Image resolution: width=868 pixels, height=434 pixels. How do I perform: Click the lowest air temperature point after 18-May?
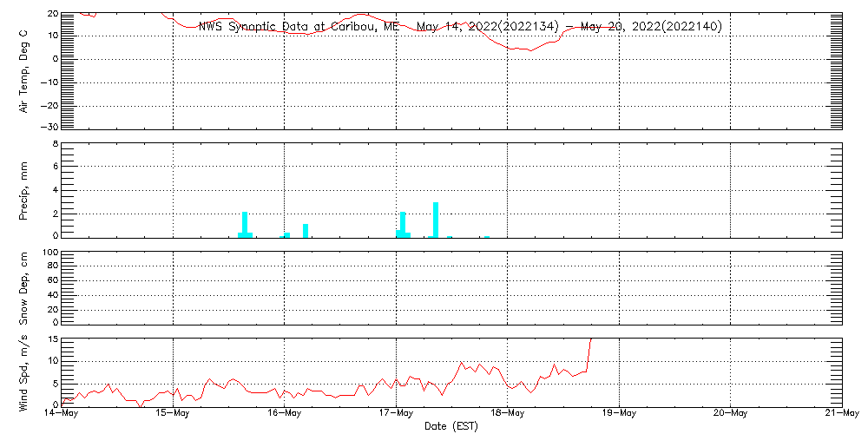[529, 50]
